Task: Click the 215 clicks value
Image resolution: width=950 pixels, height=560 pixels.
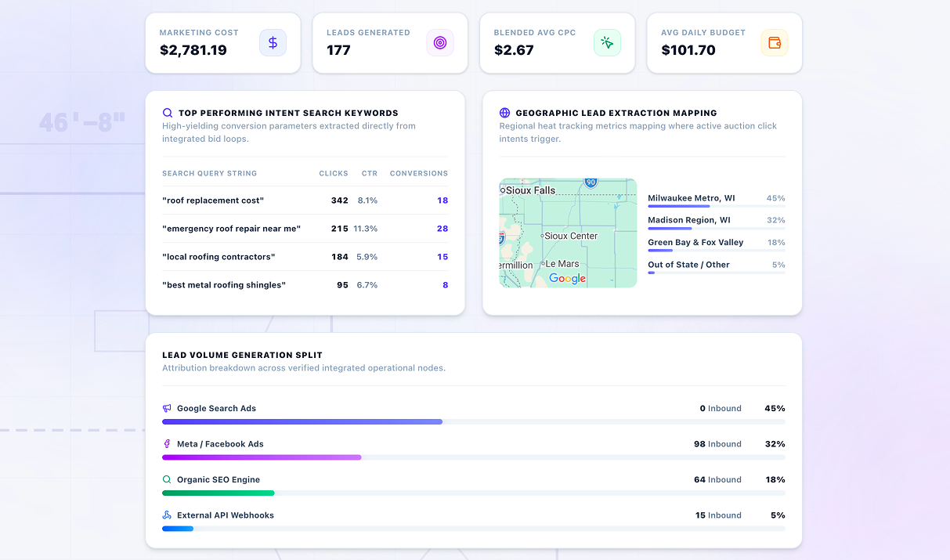Action: (340, 229)
